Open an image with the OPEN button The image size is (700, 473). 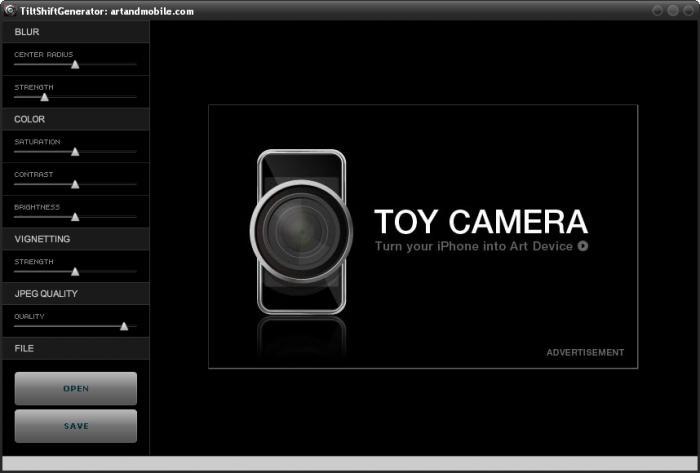(x=76, y=389)
